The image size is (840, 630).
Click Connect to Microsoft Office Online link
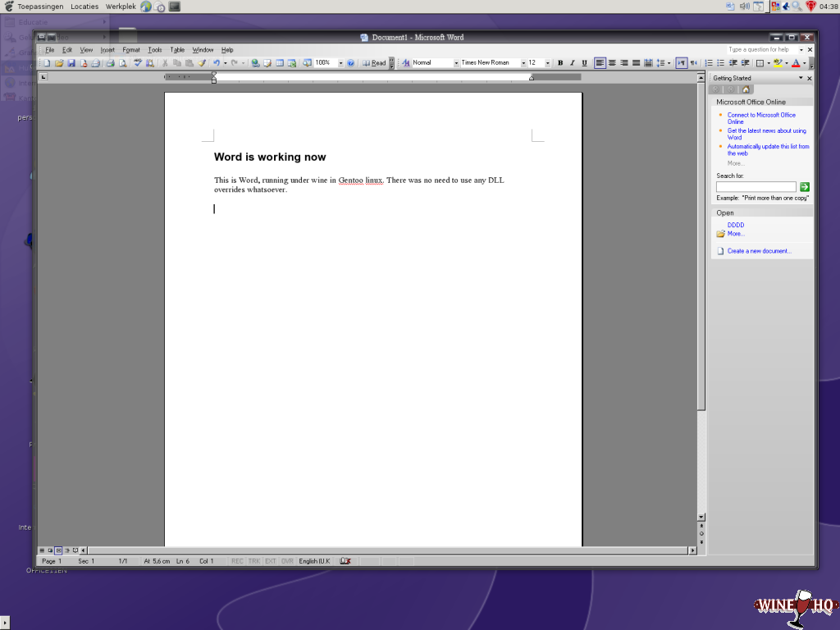click(761, 118)
